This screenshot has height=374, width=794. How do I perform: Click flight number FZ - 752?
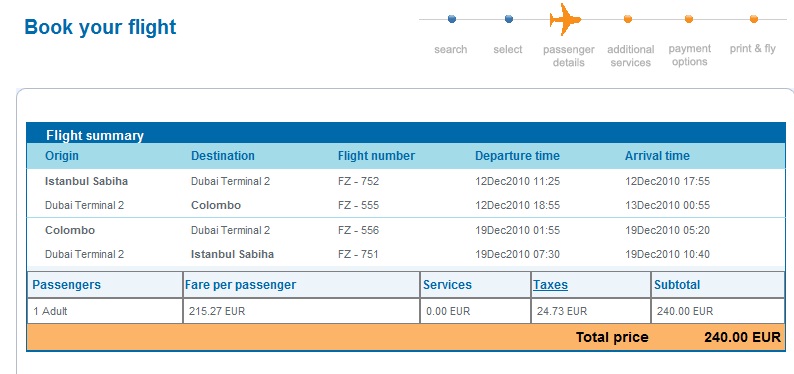coord(358,181)
